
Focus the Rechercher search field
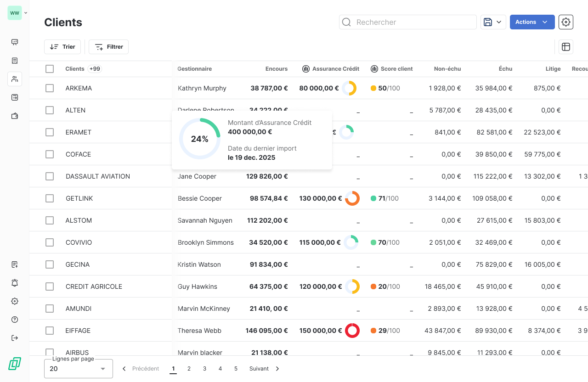pyautogui.click(x=408, y=22)
